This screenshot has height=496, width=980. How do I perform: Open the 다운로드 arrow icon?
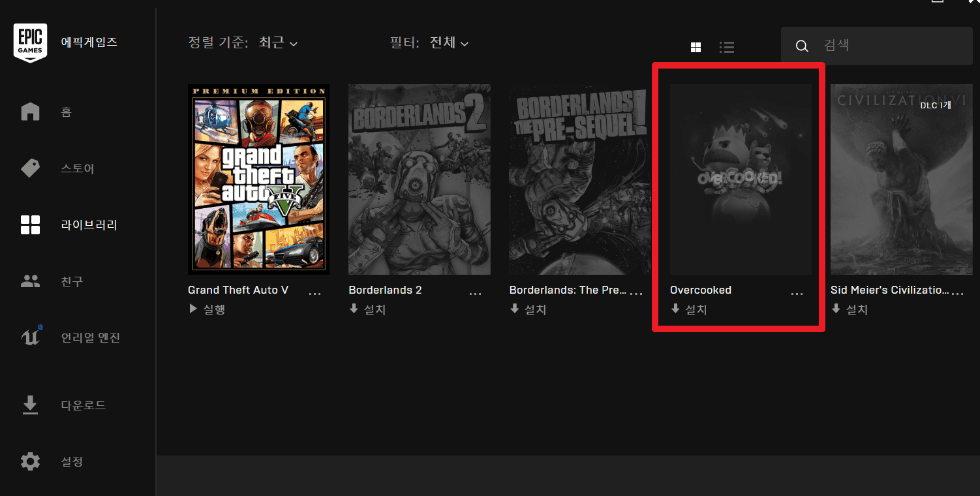coord(30,405)
